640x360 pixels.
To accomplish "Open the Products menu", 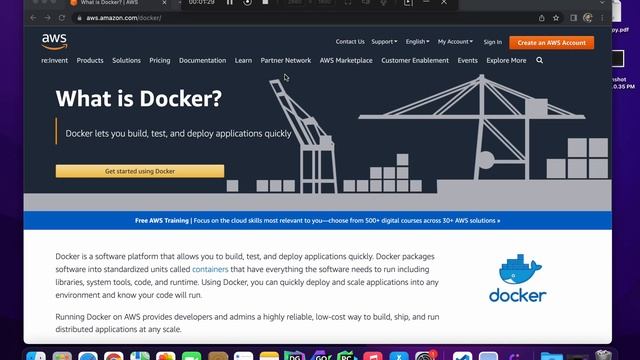I will coord(90,60).
